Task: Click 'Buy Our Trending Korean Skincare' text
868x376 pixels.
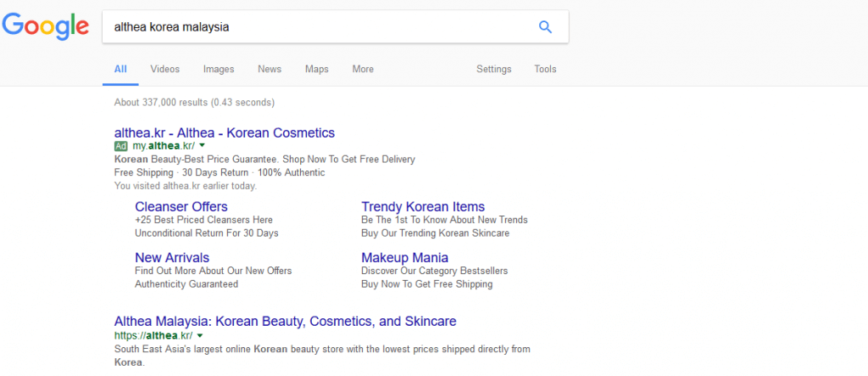Action: [435, 233]
